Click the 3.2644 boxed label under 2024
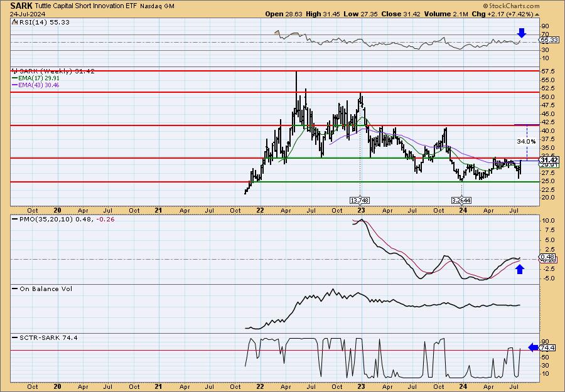Screen dimensions: 565x392 pos(461,200)
